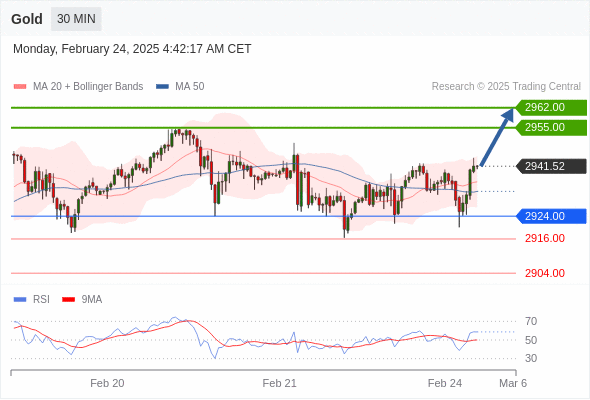Click the Research © 2025 Trading Central credit
The width and height of the screenshot is (590, 400).
pos(506,87)
